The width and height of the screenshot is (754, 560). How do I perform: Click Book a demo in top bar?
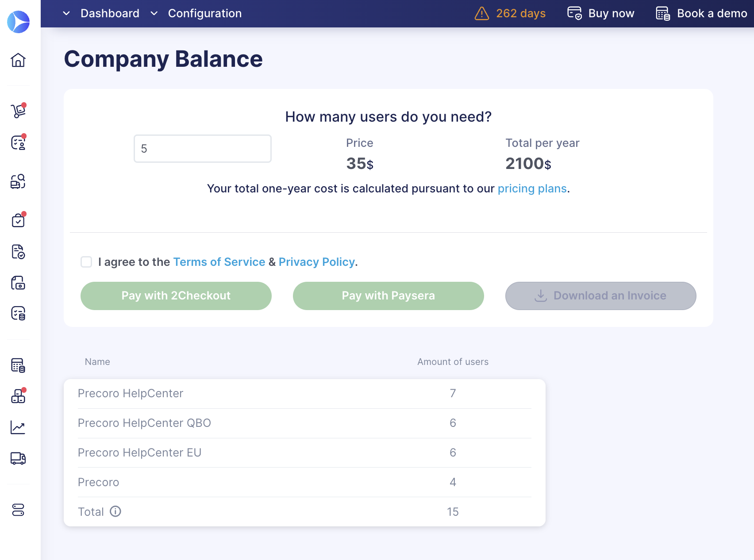(x=712, y=13)
